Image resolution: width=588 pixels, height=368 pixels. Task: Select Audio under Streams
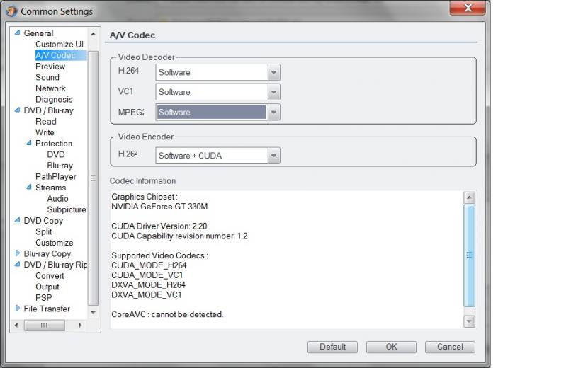[58, 199]
